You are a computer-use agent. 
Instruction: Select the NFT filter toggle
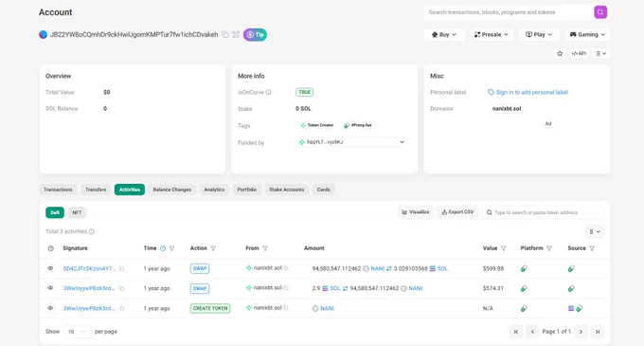tap(77, 212)
